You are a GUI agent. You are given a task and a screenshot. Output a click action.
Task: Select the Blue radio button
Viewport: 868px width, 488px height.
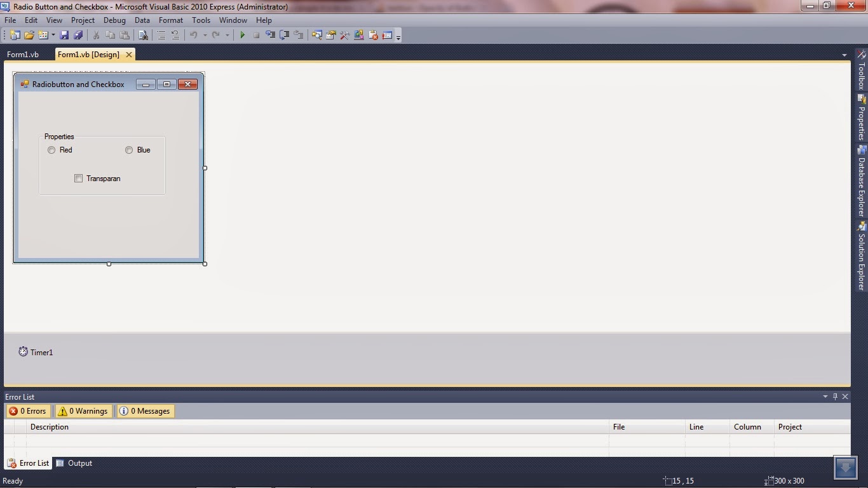click(x=137, y=150)
